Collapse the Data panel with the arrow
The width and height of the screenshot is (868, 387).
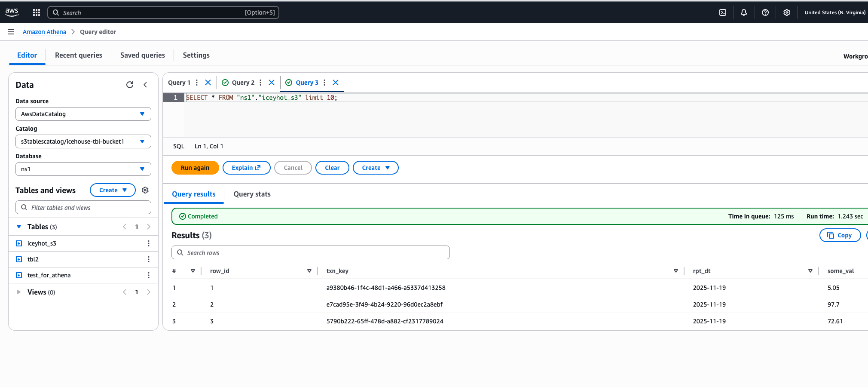[x=145, y=85]
